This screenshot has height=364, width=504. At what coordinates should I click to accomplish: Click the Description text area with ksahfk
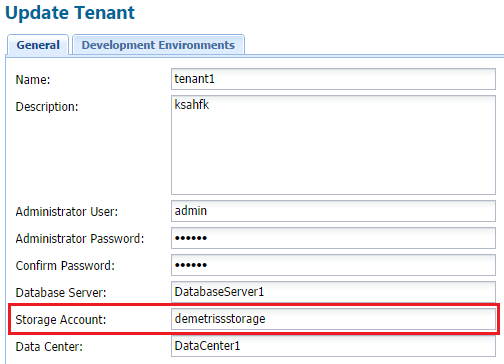pos(333,145)
